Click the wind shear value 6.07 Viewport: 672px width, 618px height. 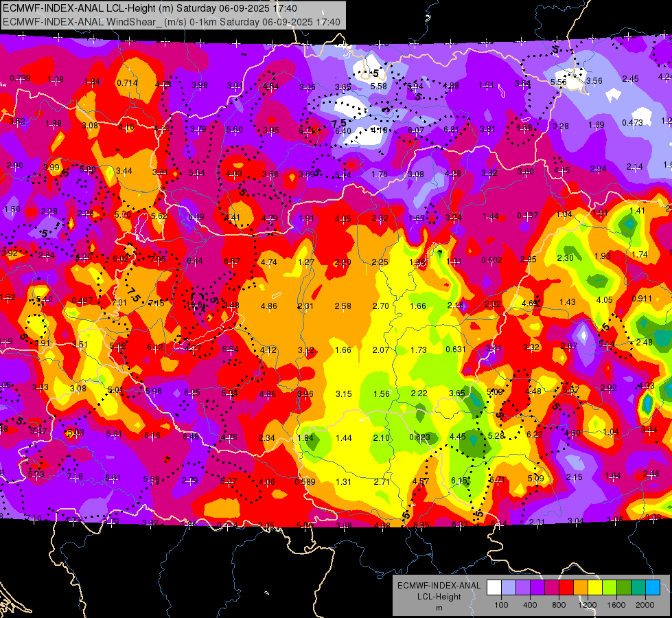(x=416, y=130)
